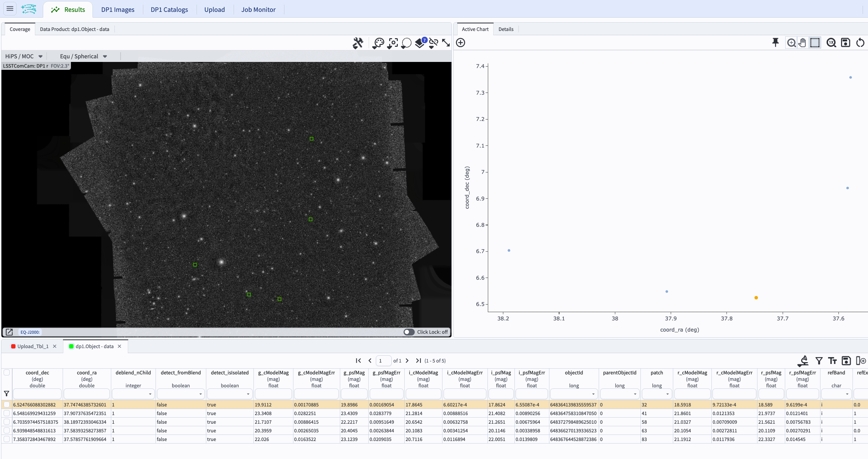868x459 pixels.
Task: Open the image layers icon with 7 badge
Action: [x=420, y=43]
